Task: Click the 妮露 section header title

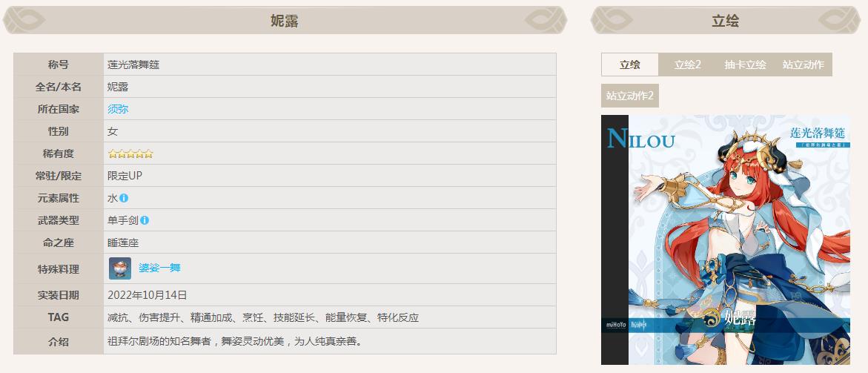Action: [284, 21]
